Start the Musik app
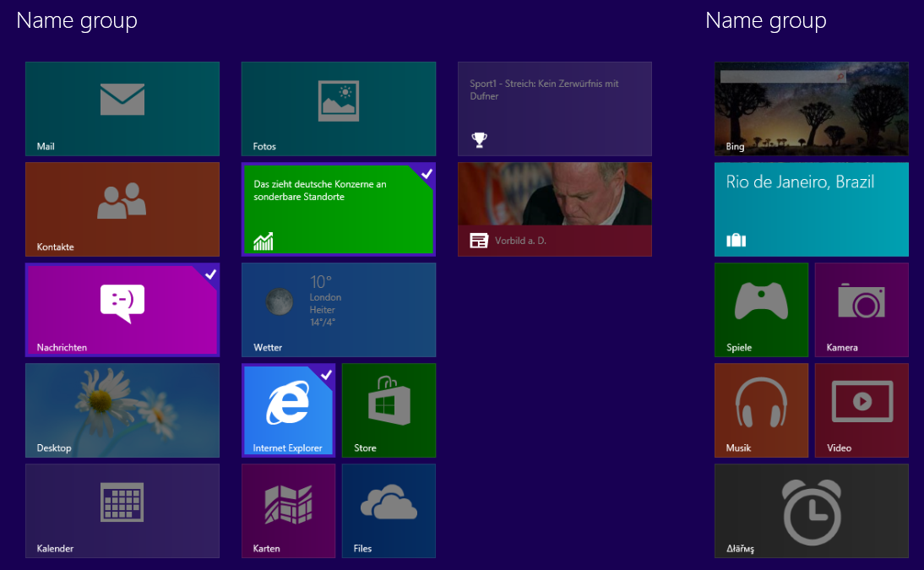Viewport: 924px width, 570px height. (x=761, y=410)
